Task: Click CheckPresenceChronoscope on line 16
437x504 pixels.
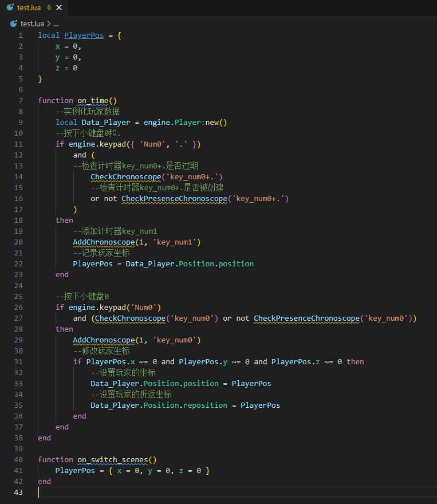Action: point(174,198)
